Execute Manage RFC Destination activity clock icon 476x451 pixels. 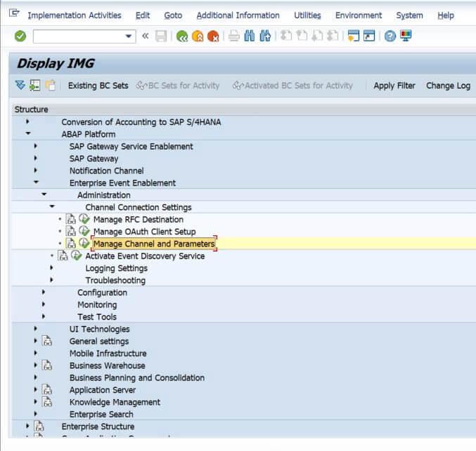84,218
